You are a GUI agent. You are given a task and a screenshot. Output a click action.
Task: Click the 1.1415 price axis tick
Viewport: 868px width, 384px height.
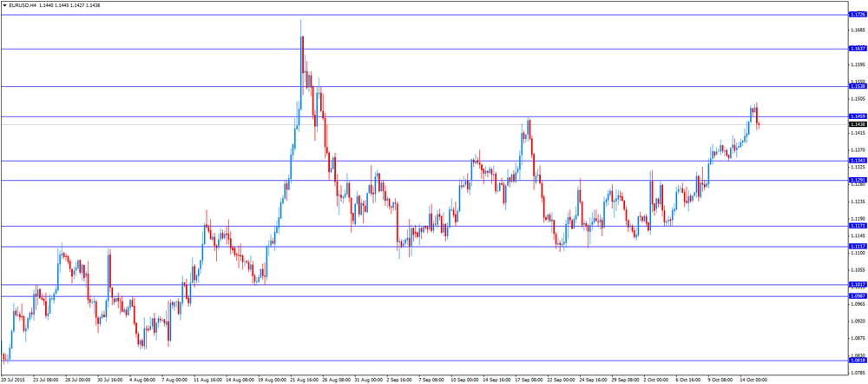tap(857, 133)
